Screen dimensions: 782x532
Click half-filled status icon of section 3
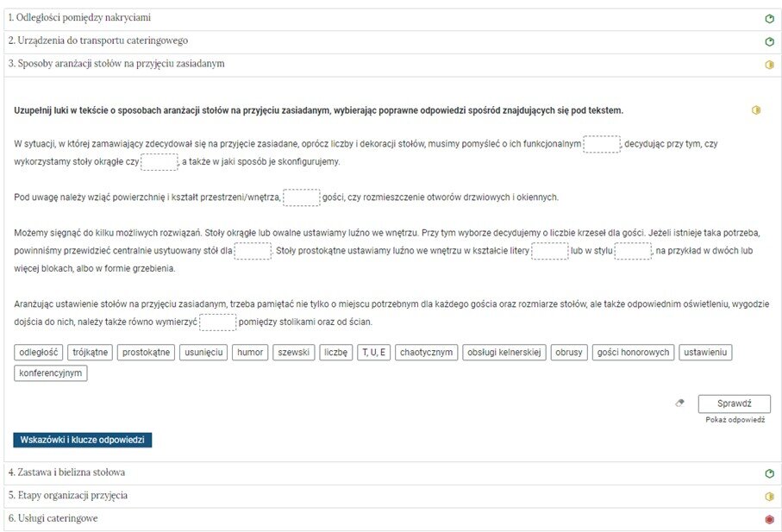coord(769,65)
